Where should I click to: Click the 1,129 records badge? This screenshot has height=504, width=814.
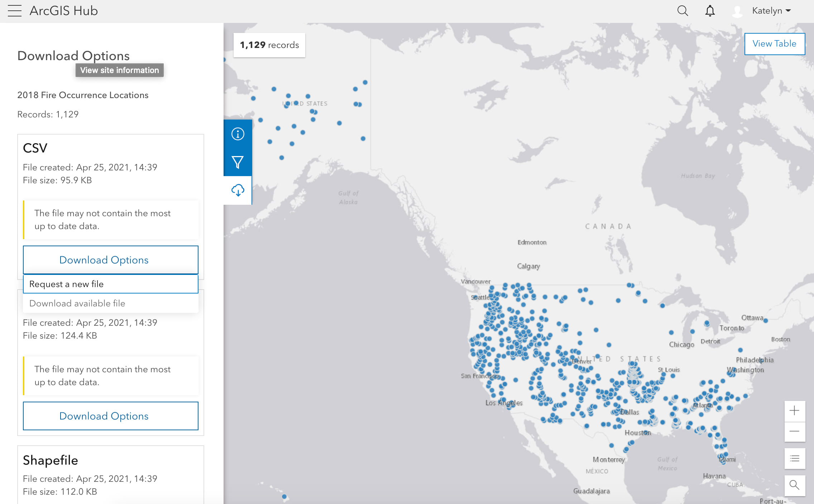click(269, 45)
